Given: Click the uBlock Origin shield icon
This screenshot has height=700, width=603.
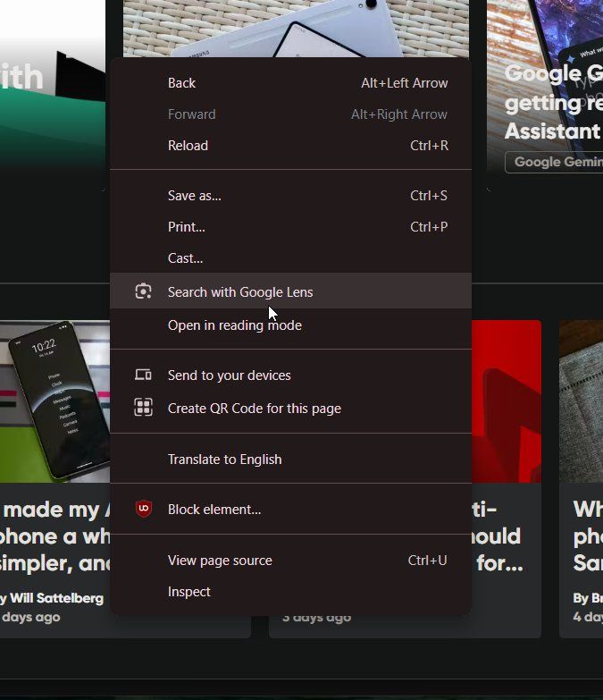Looking at the screenshot, I should pyautogui.click(x=144, y=509).
